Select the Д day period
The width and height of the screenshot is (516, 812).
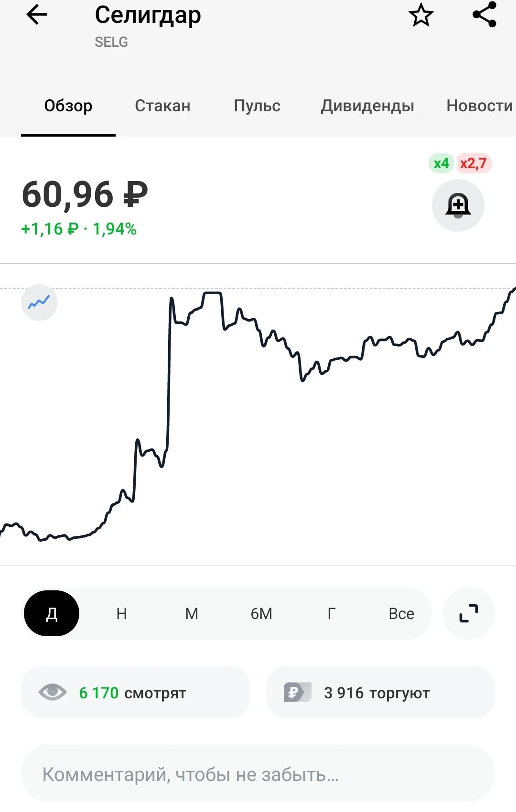click(52, 613)
